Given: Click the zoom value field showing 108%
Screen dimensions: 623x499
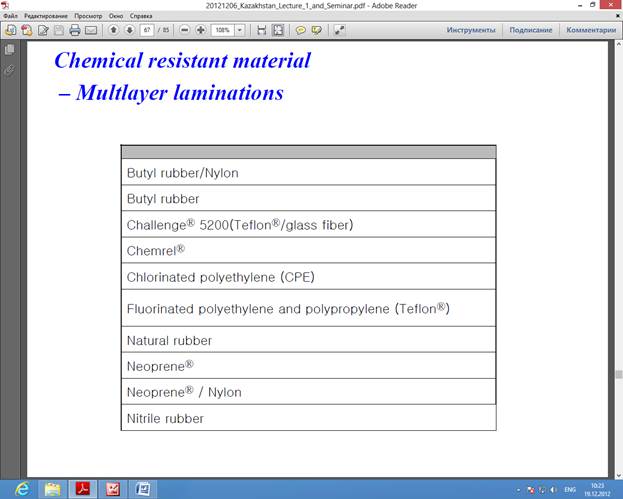Looking at the screenshot, I should [x=223, y=30].
